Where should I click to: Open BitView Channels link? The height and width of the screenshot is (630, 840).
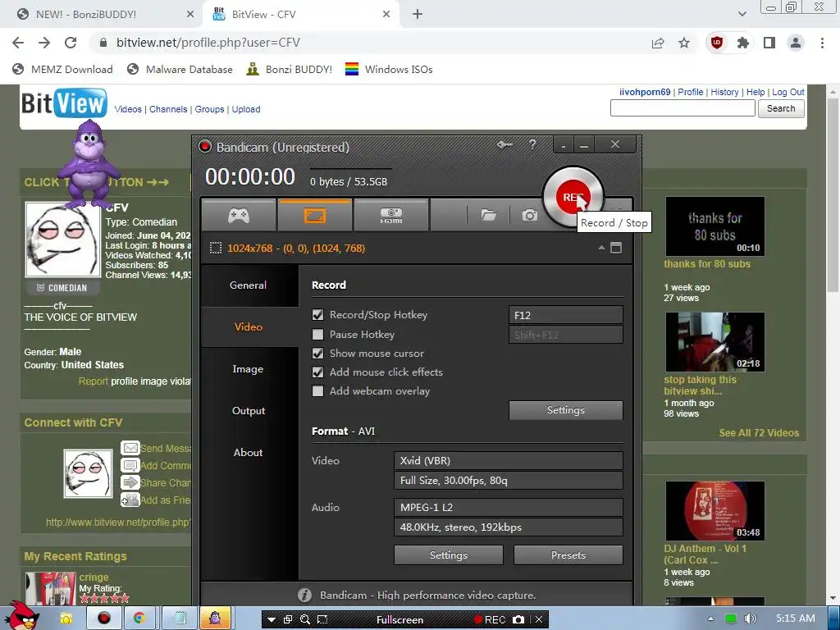(x=168, y=109)
